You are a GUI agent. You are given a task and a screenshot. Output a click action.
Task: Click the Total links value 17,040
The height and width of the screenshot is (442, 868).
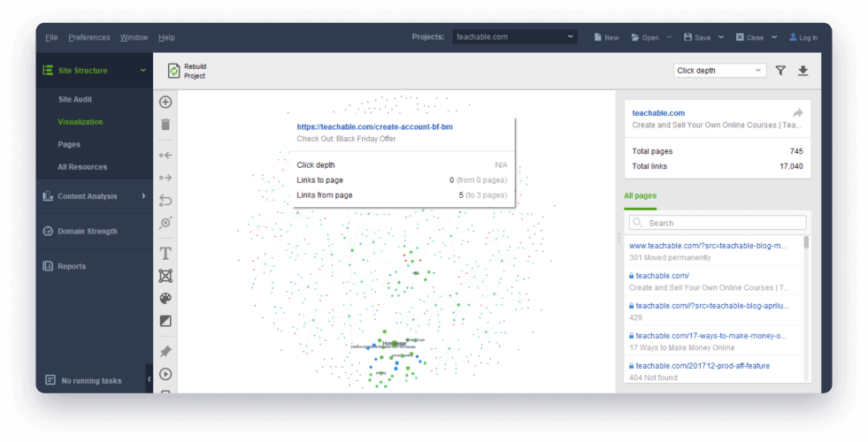(x=792, y=166)
